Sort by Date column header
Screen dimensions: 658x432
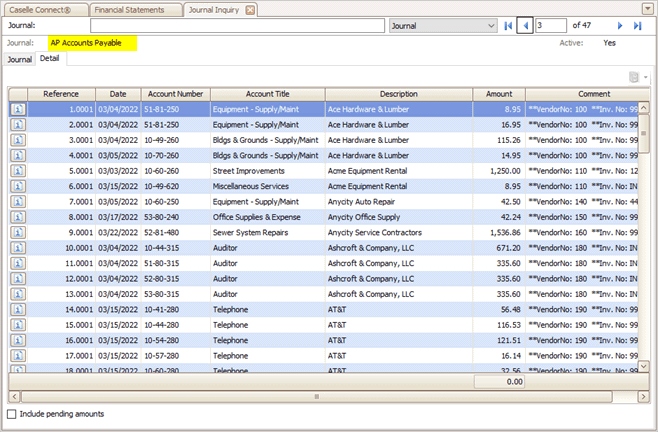pyautogui.click(x=118, y=94)
